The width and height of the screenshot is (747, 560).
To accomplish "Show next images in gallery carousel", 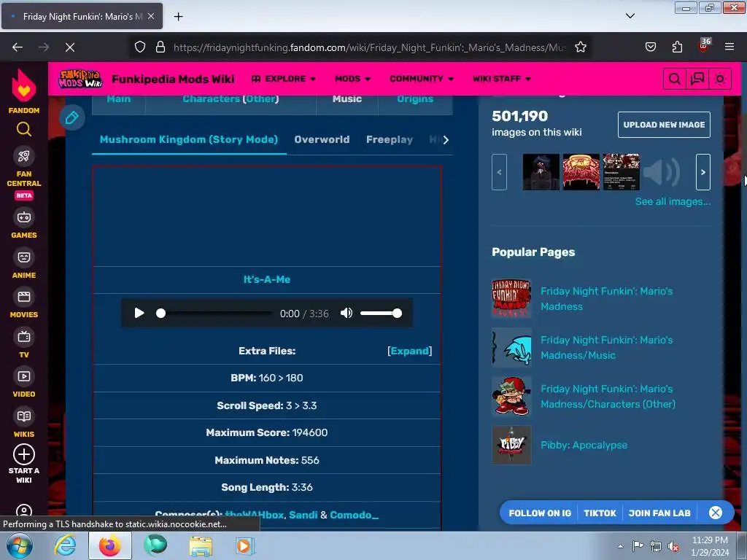I will pyautogui.click(x=703, y=172).
